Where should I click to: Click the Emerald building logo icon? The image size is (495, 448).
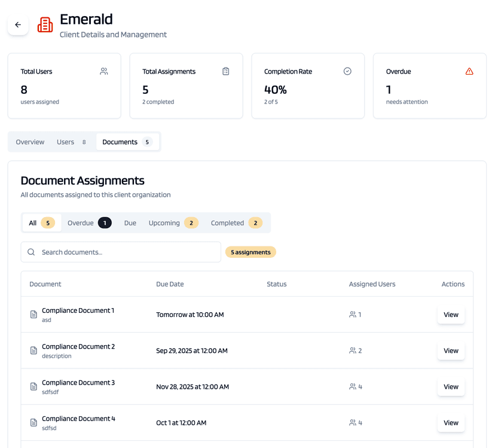[x=45, y=25]
